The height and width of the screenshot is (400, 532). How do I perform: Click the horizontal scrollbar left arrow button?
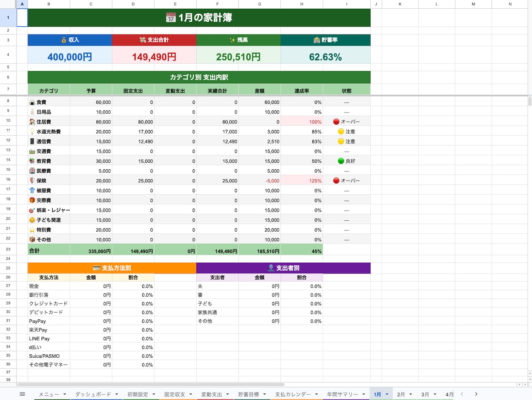pyautogui.click(x=518, y=384)
